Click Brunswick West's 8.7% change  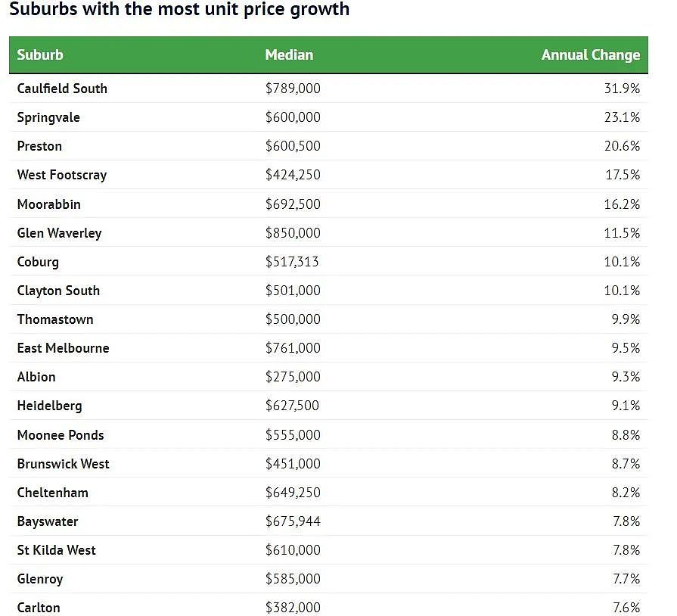626,464
